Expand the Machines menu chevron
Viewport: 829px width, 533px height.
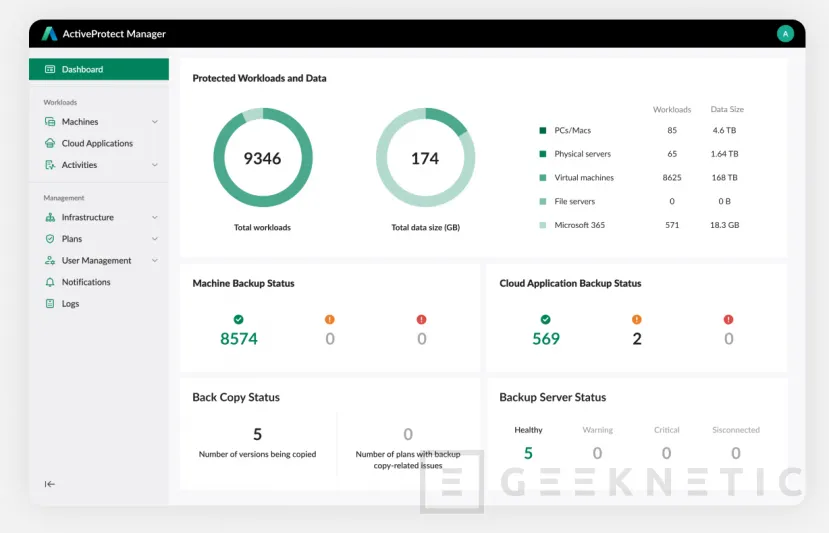[155, 122]
